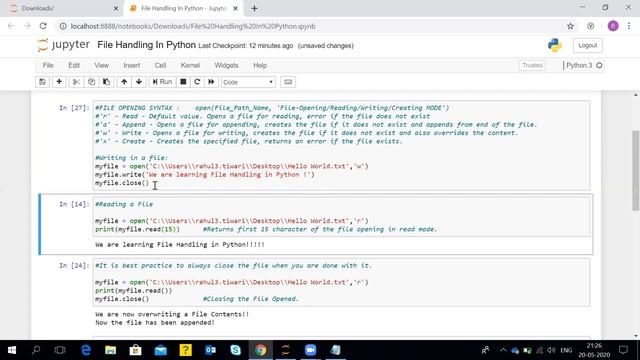Open the Edit menu
The width and height of the screenshot is (640, 360).
[x=74, y=65]
